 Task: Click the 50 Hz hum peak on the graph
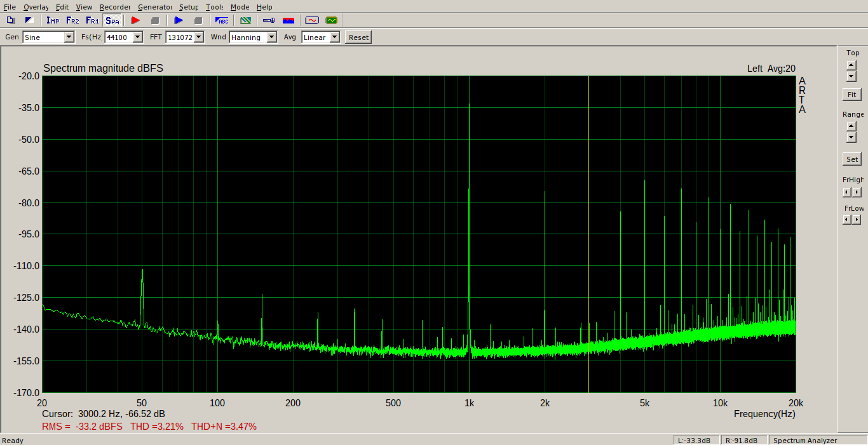142,297
